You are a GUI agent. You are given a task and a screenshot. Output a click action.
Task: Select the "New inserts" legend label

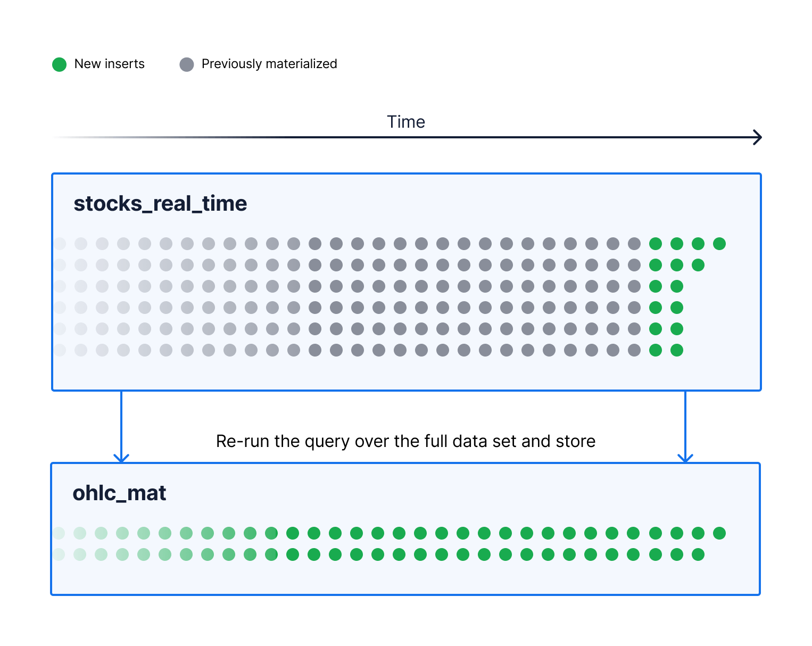point(109,64)
